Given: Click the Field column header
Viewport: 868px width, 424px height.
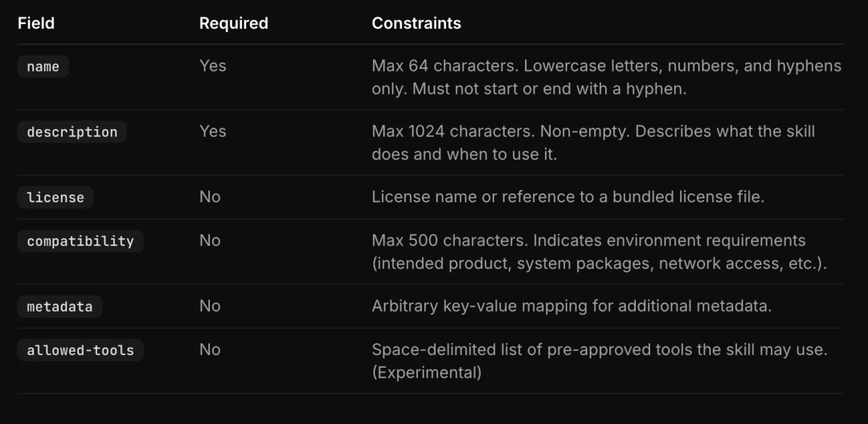Looking at the screenshot, I should pos(36,23).
